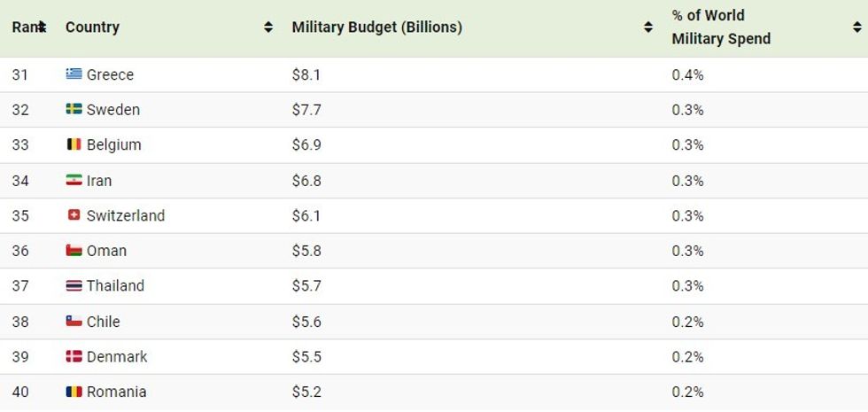Viewport: 868px width, 412px height.
Task: Click the Country column header
Action: click(x=92, y=27)
